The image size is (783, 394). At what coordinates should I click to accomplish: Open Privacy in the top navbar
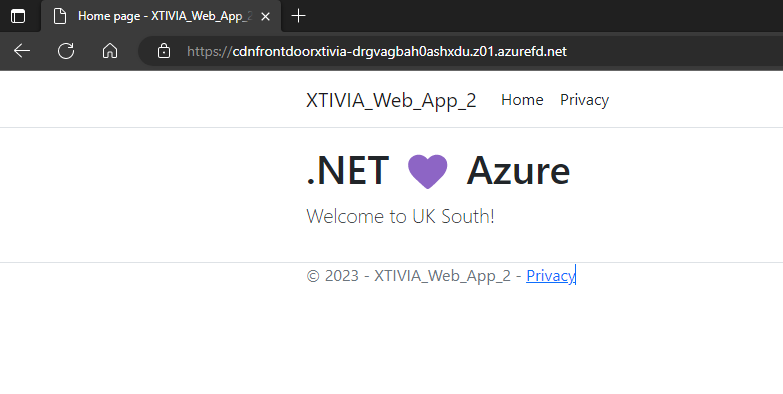point(584,100)
